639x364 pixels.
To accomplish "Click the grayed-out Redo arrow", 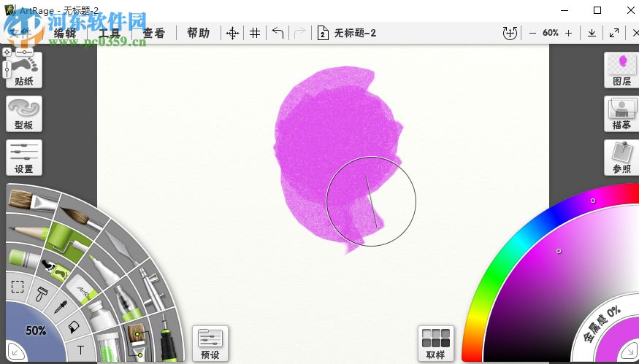I will point(300,33).
